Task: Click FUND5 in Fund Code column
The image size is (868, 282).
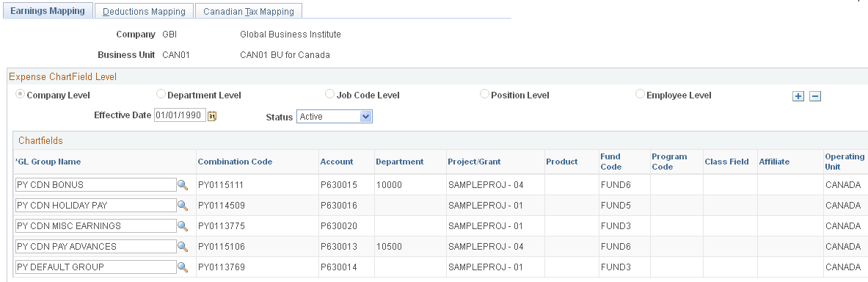Action: 616,206
